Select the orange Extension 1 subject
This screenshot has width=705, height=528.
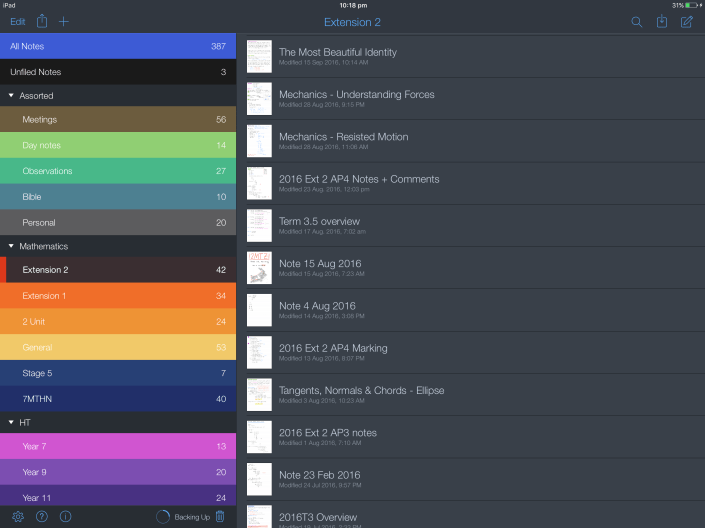click(x=118, y=296)
